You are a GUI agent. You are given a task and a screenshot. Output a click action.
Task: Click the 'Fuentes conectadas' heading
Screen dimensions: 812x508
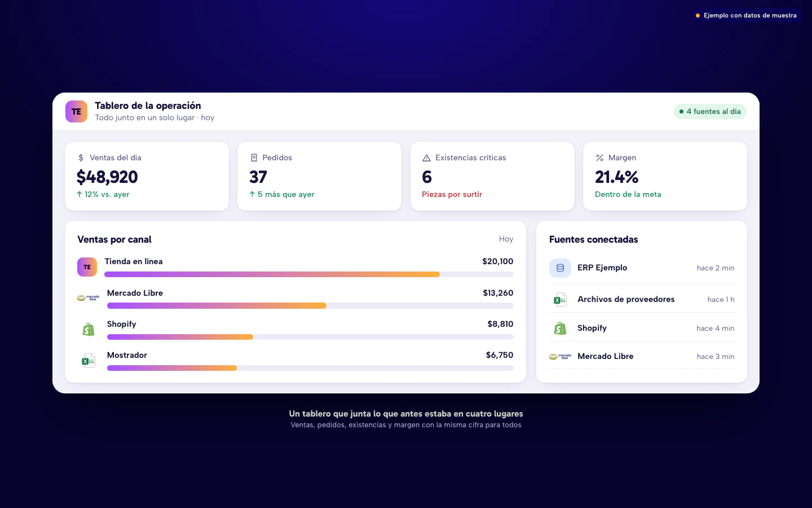[x=594, y=240]
